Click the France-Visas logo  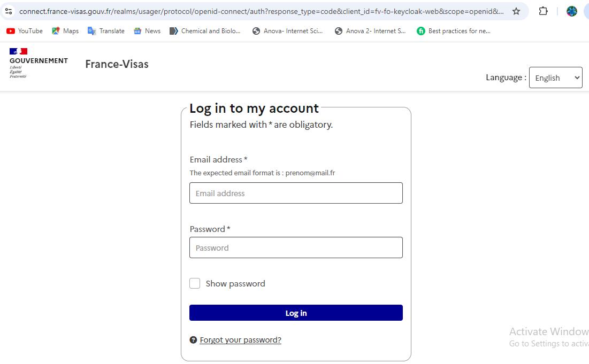coord(117,64)
